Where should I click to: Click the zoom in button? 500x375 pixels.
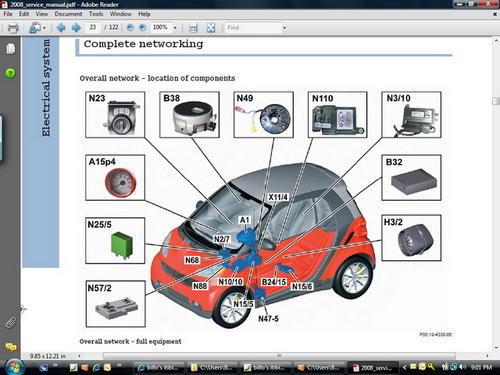[x=142, y=28]
